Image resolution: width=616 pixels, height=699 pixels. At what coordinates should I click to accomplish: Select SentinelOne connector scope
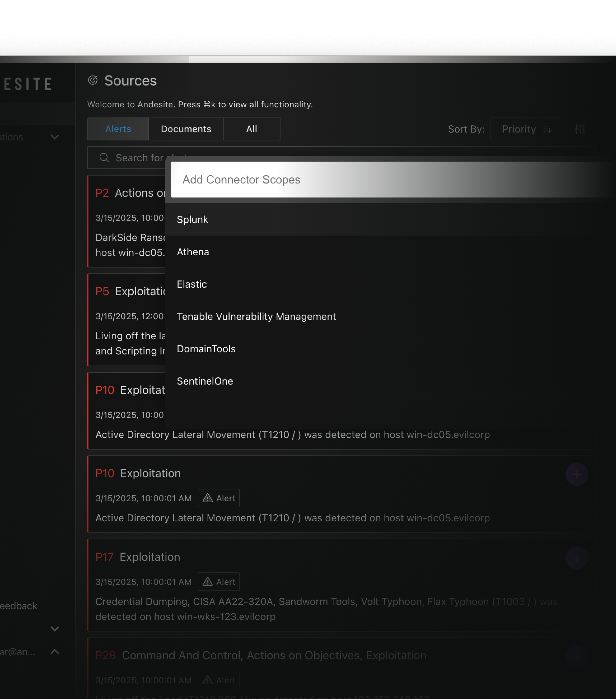390,381
